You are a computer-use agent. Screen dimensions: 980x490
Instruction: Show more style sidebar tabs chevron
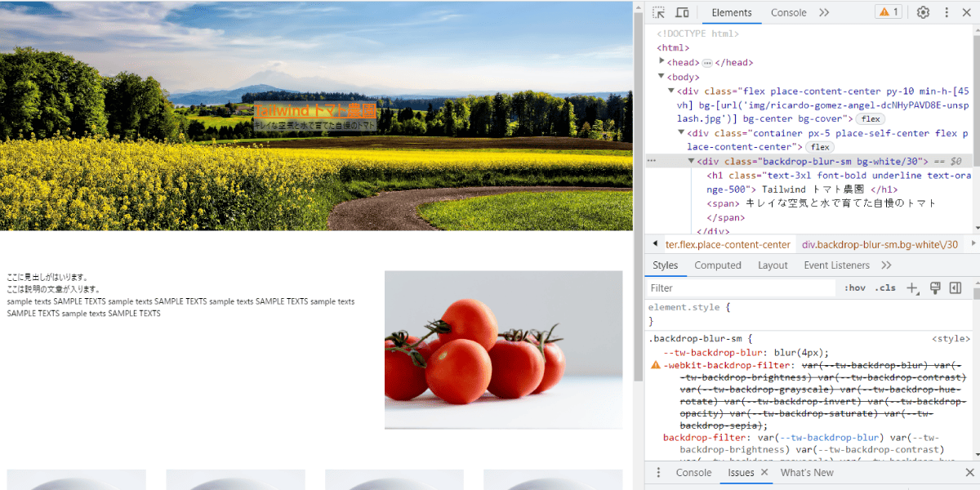click(x=886, y=265)
